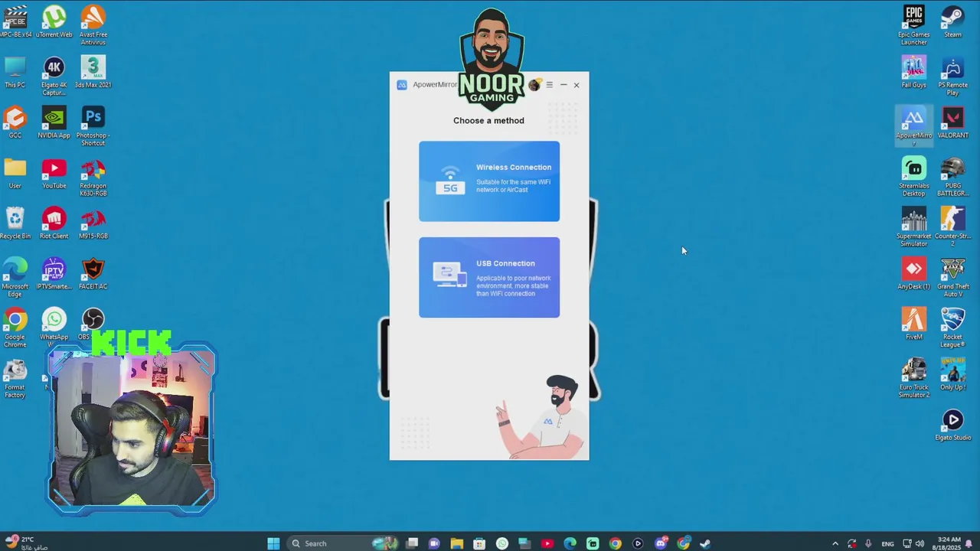Minimize the ApowerMirror window

click(563, 85)
